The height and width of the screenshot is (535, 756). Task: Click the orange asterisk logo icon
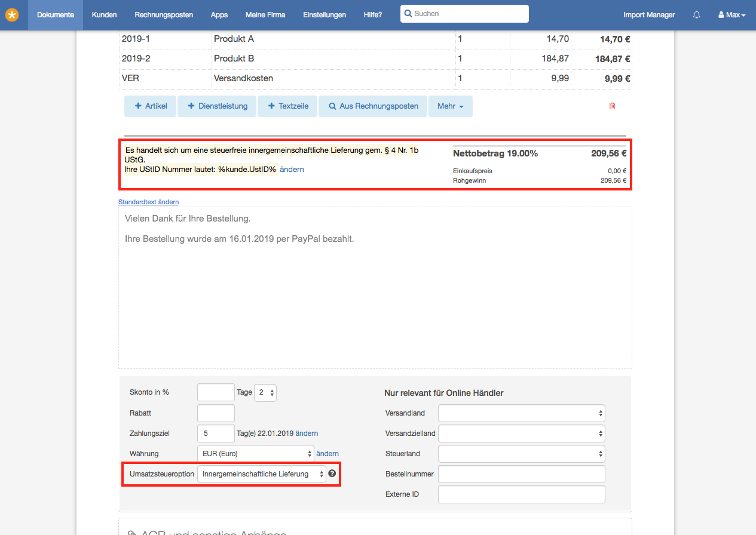tap(12, 15)
